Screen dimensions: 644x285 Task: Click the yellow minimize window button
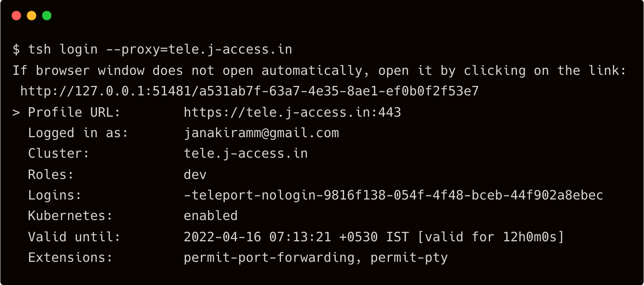coord(32,16)
